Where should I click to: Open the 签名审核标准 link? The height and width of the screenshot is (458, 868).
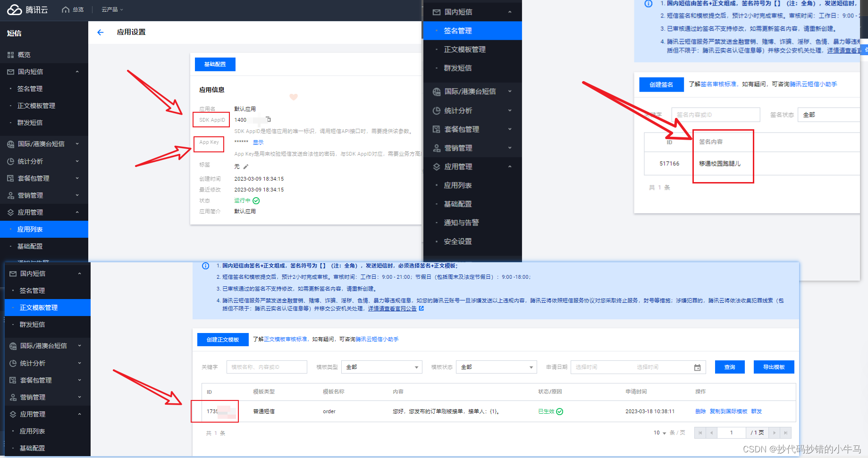(x=718, y=84)
